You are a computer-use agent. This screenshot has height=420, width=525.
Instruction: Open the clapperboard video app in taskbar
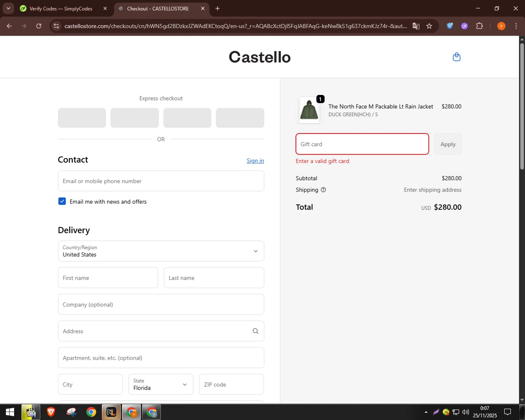31,412
